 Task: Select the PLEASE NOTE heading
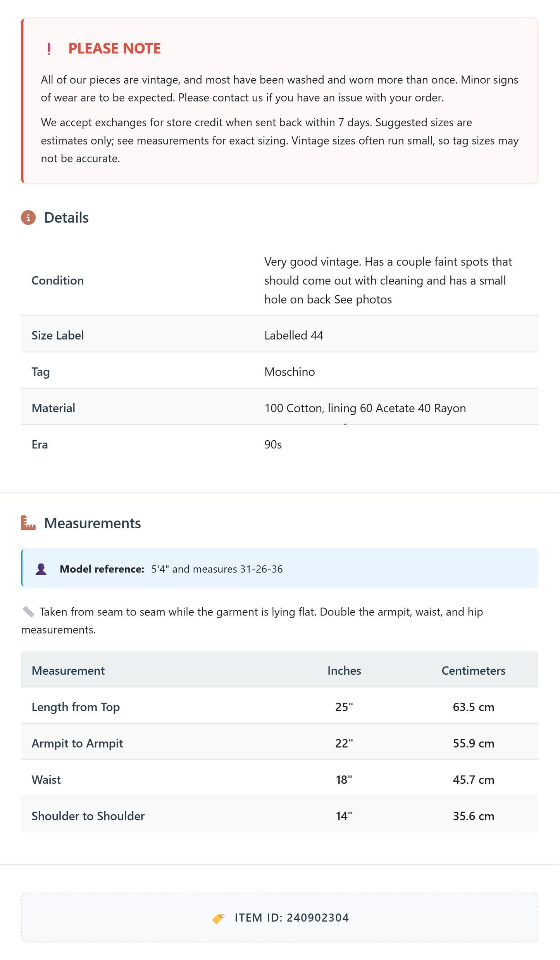coord(114,48)
